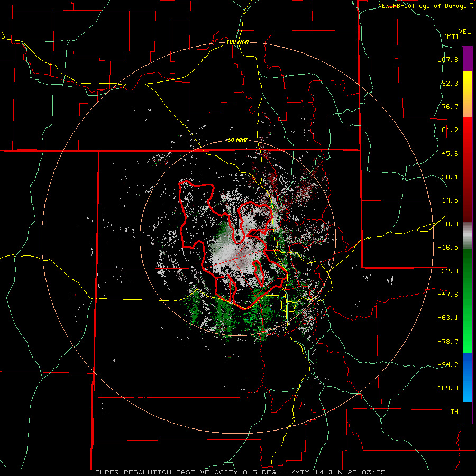Screen dimensions: 476x476
Task: Click the -32.0 velocity scale value
Action: pyautogui.click(x=448, y=271)
